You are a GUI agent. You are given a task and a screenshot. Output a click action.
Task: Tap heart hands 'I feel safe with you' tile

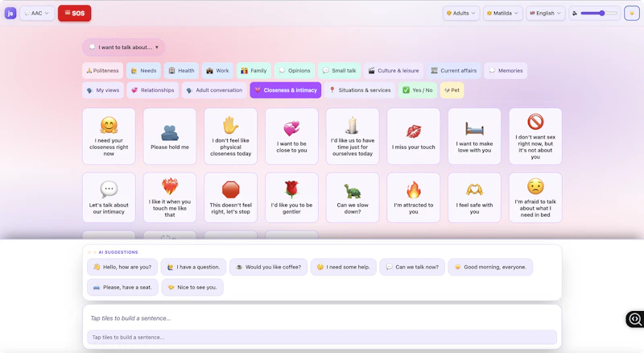[x=474, y=197]
